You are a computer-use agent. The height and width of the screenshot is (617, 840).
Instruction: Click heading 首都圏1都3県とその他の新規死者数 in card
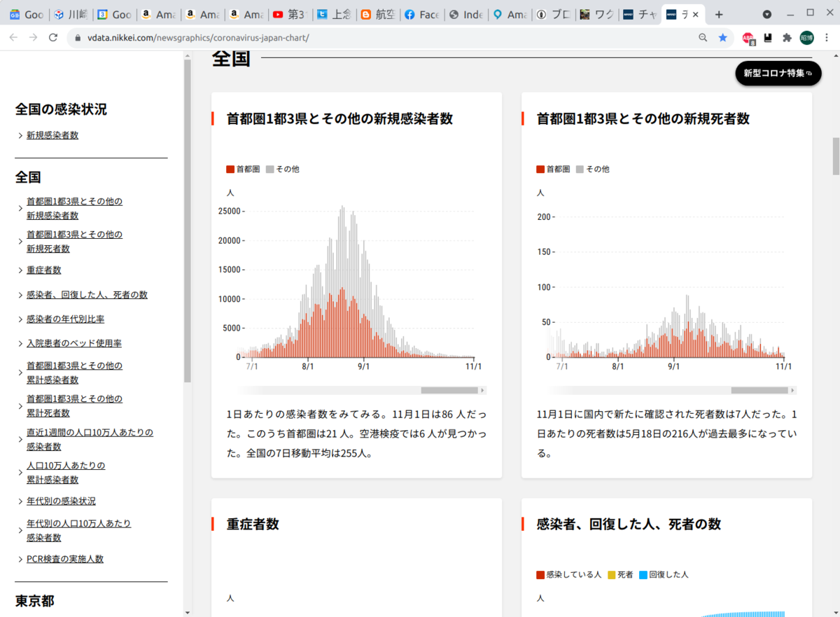643,118
